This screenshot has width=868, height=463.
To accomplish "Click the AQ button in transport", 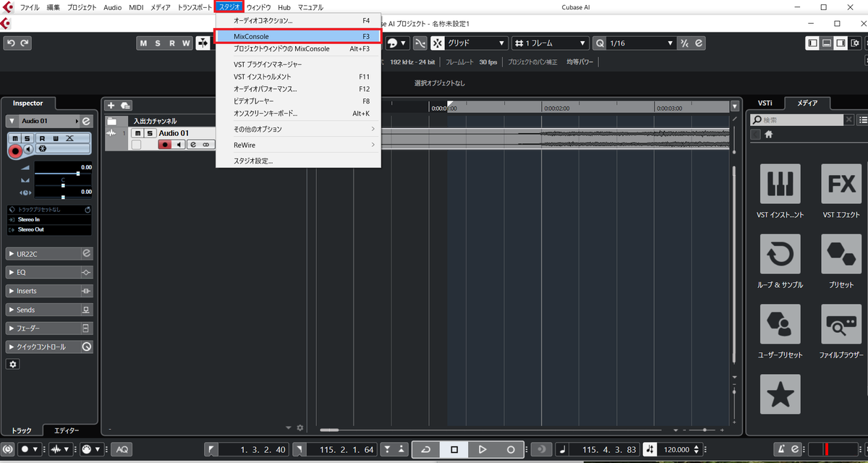I will tap(122, 449).
